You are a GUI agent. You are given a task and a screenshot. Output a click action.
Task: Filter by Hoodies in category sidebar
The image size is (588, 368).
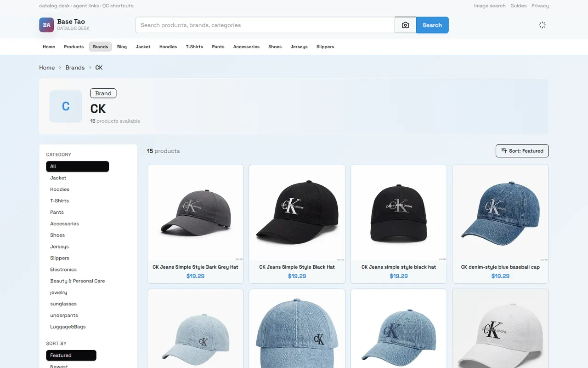(60, 190)
